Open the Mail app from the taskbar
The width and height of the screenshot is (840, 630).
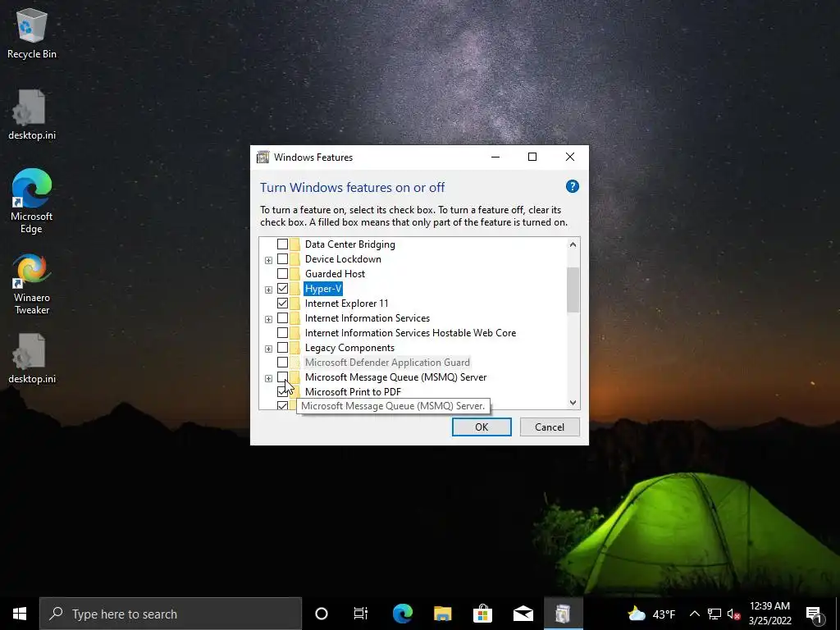coord(523,614)
